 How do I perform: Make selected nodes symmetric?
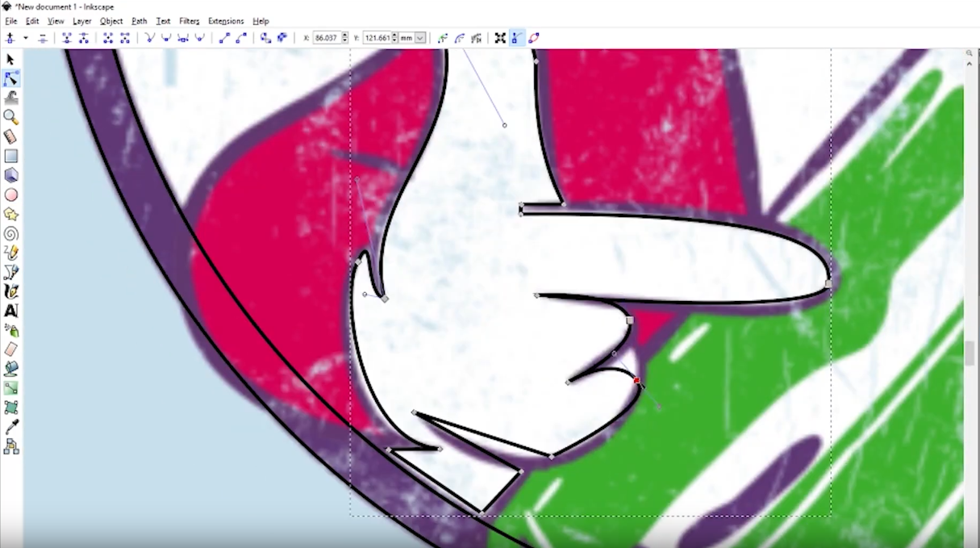coord(183,38)
